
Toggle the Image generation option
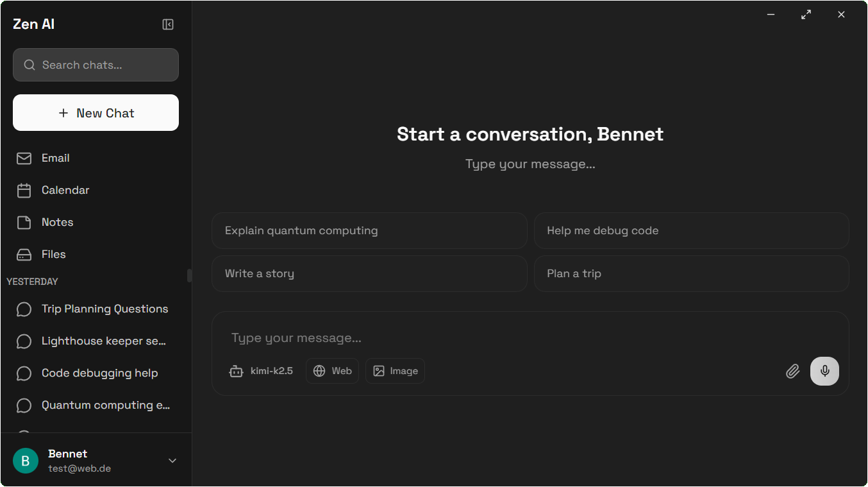click(395, 371)
